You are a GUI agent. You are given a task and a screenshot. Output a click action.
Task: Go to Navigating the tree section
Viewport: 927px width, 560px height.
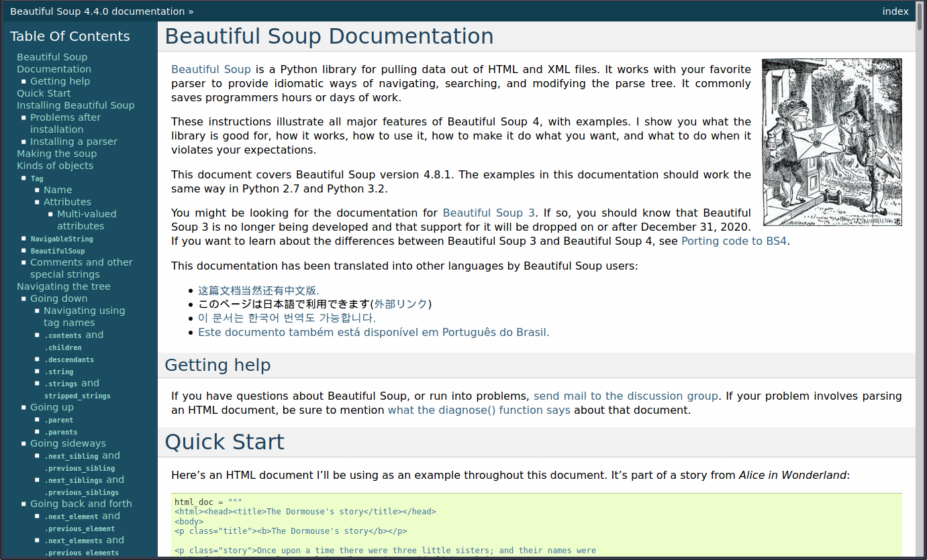pyautogui.click(x=64, y=286)
